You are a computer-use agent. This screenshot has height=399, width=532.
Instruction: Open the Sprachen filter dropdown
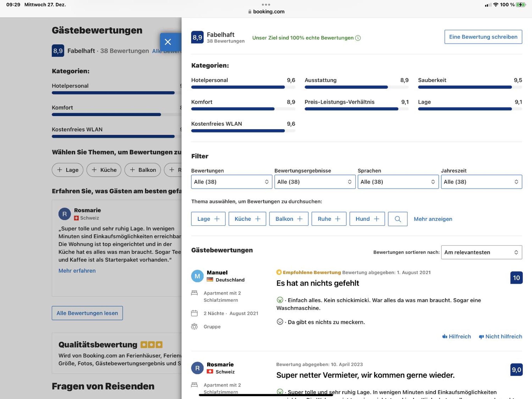398,182
